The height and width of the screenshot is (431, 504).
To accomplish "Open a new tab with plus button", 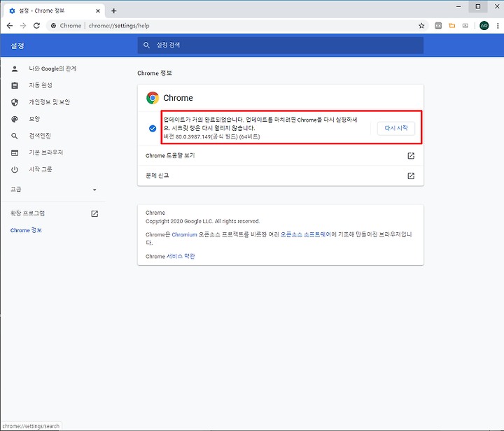I will point(114,11).
